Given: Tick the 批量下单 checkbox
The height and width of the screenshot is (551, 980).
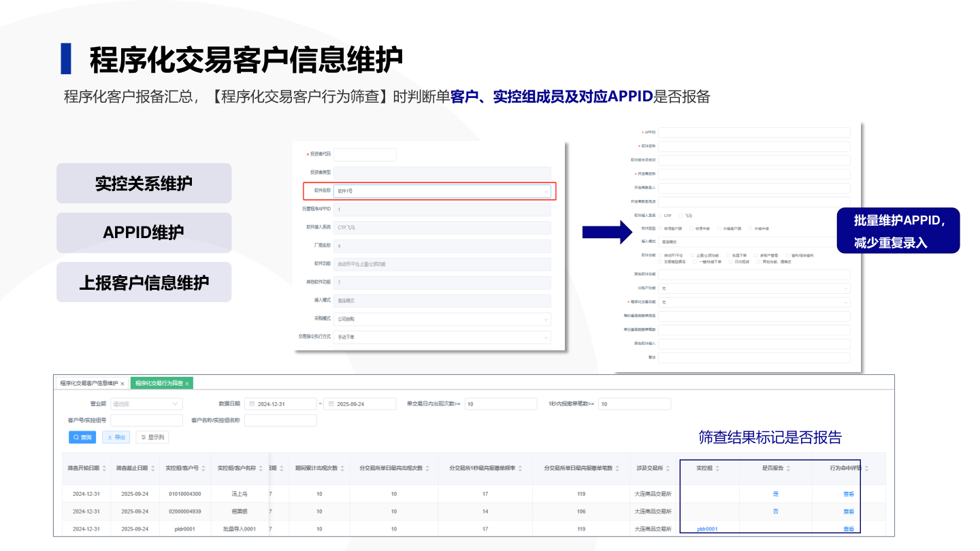Looking at the screenshot, I should point(727,256).
